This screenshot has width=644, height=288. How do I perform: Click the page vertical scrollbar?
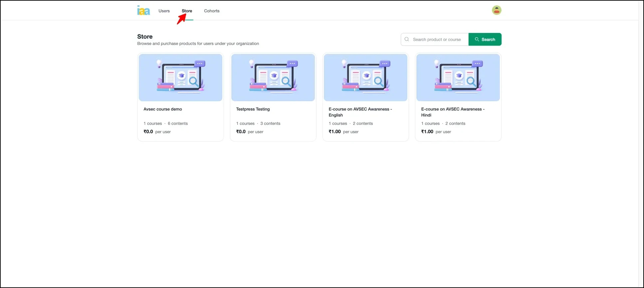tap(641, 144)
